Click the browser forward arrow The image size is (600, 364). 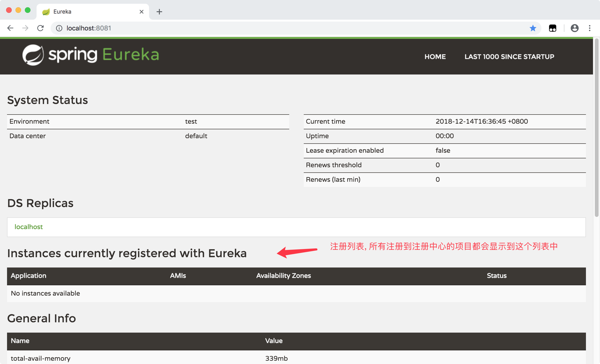tap(25, 28)
